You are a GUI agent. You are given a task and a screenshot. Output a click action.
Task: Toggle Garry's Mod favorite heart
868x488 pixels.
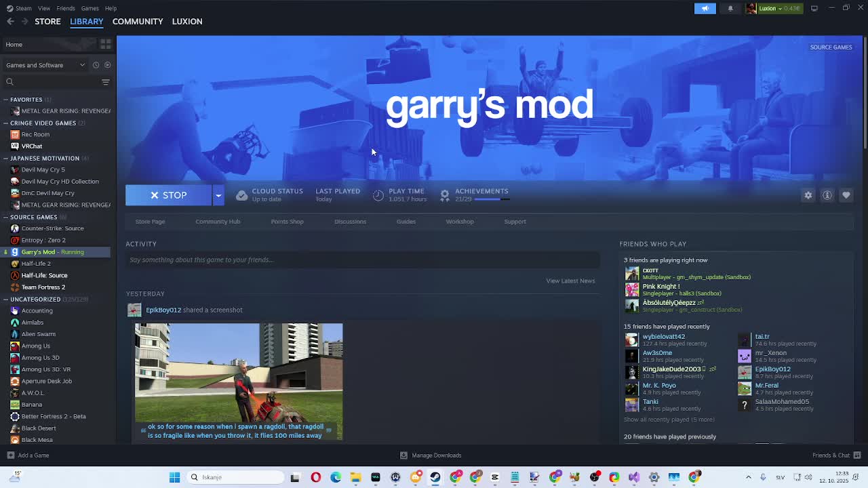(x=846, y=195)
